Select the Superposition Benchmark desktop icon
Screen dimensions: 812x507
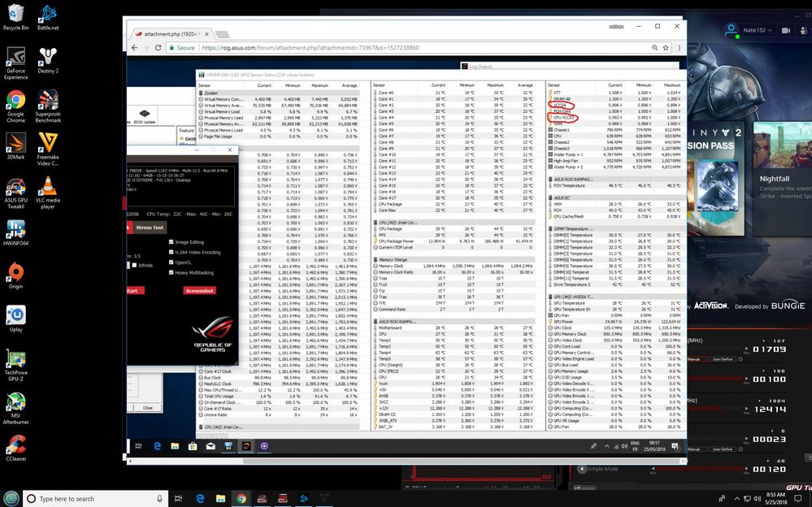tap(48, 106)
